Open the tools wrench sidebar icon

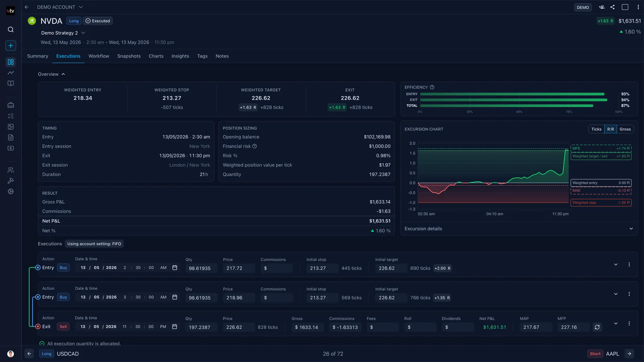pyautogui.click(x=11, y=181)
